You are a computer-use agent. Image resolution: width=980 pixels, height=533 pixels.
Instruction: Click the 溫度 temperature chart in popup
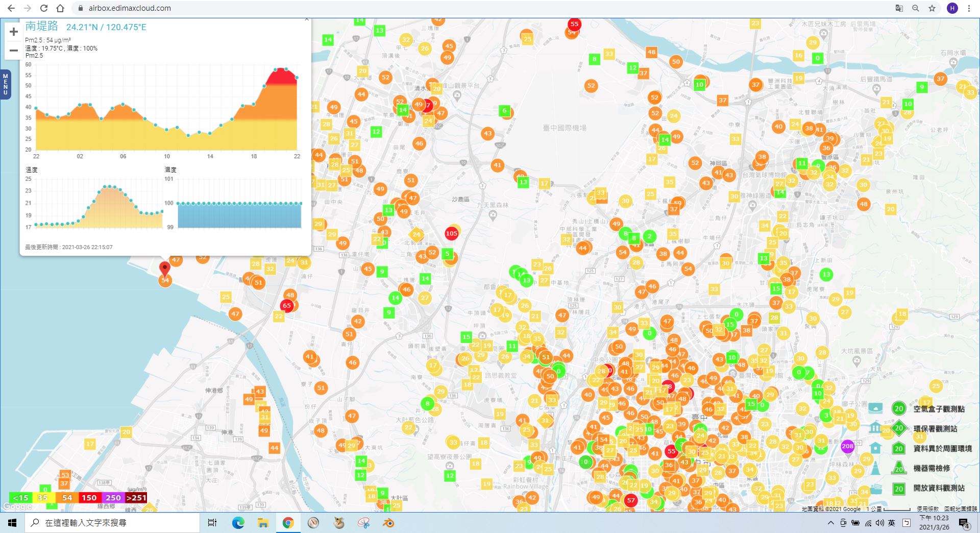[x=93, y=203]
